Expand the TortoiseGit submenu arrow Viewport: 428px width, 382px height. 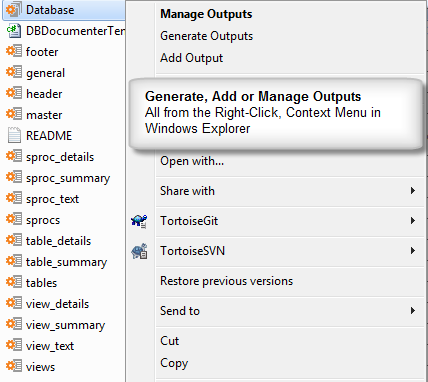(x=413, y=221)
